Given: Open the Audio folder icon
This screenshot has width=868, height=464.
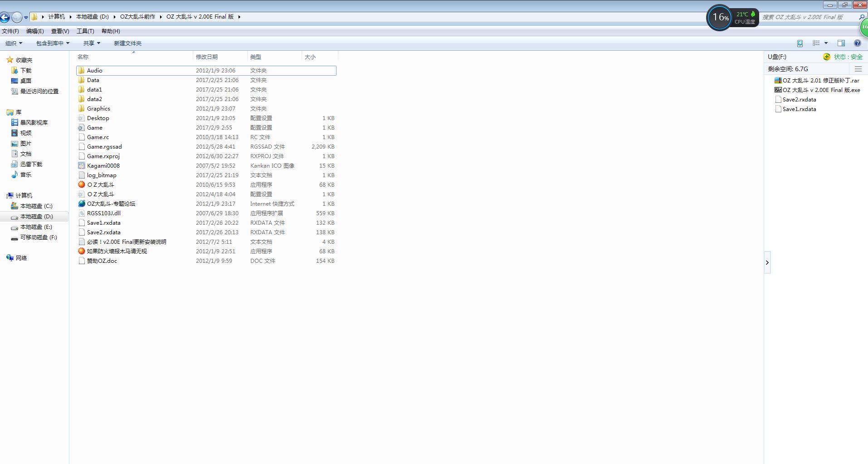Looking at the screenshot, I should point(81,70).
